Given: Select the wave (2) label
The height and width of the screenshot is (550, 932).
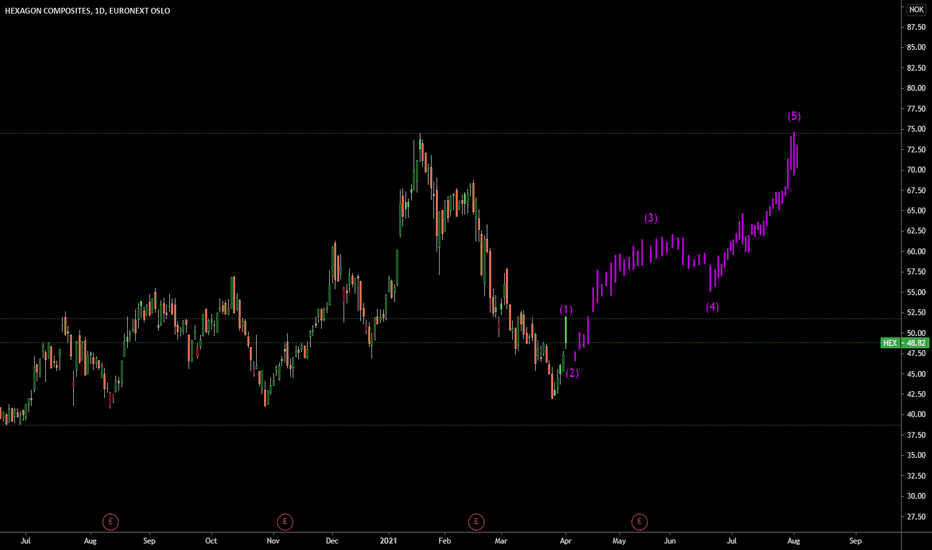Looking at the screenshot, I should coord(572,373).
